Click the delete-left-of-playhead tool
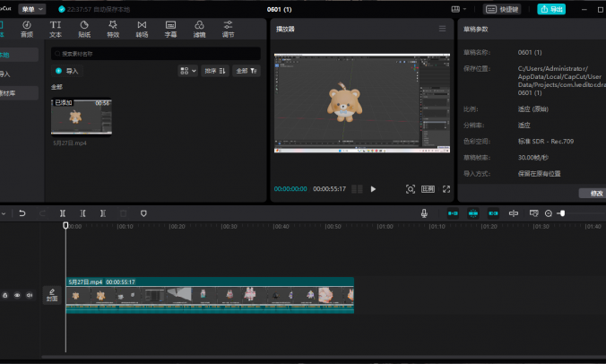 [x=82, y=213]
